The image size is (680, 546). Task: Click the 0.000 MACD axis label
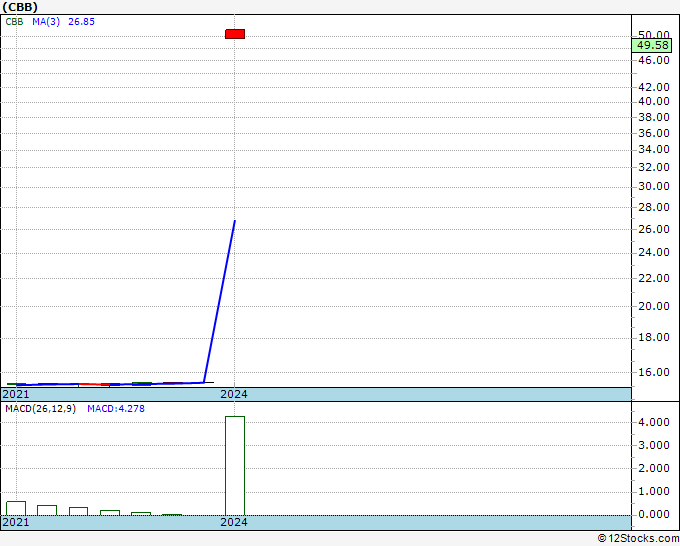(654, 514)
